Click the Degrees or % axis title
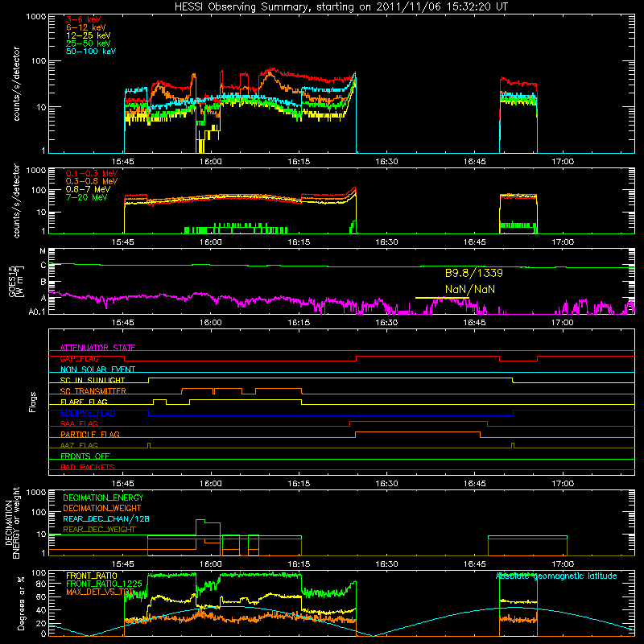644x644 pixels. click(x=22, y=604)
